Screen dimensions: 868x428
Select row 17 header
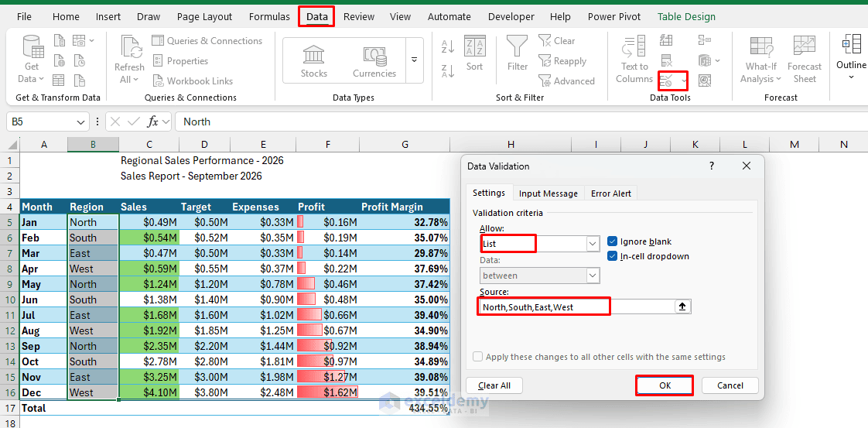pyautogui.click(x=9, y=408)
